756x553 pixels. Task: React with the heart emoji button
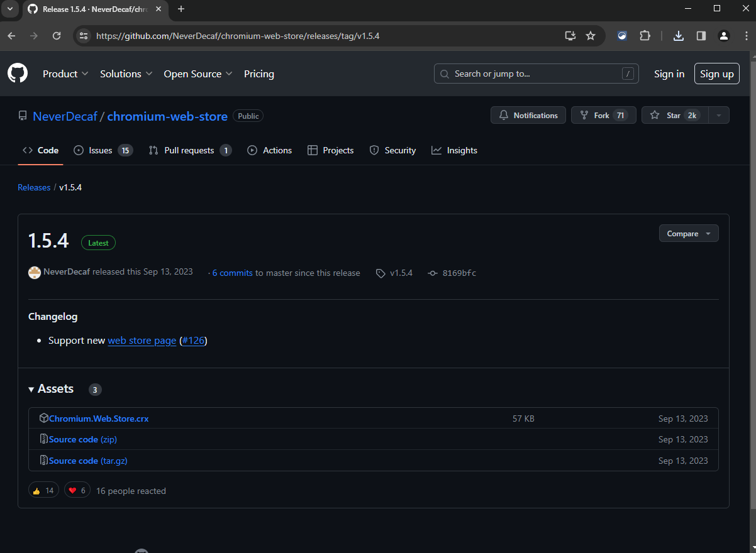click(x=77, y=491)
